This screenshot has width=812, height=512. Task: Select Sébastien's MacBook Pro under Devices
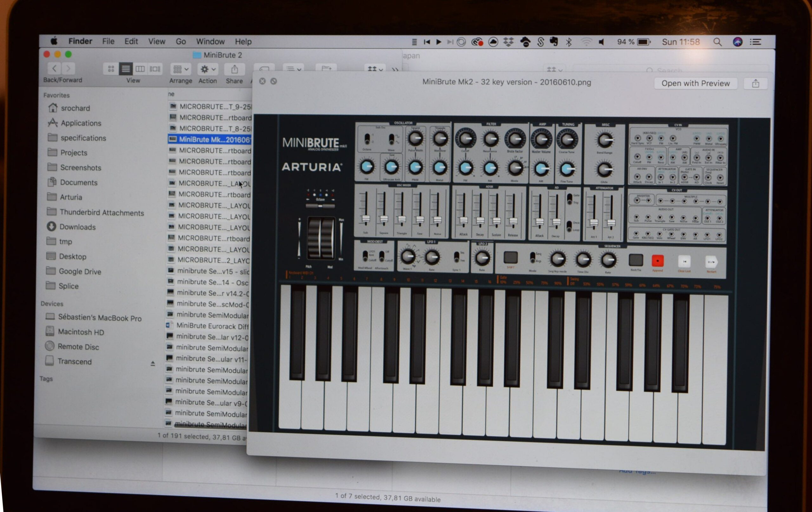pyautogui.click(x=100, y=318)
